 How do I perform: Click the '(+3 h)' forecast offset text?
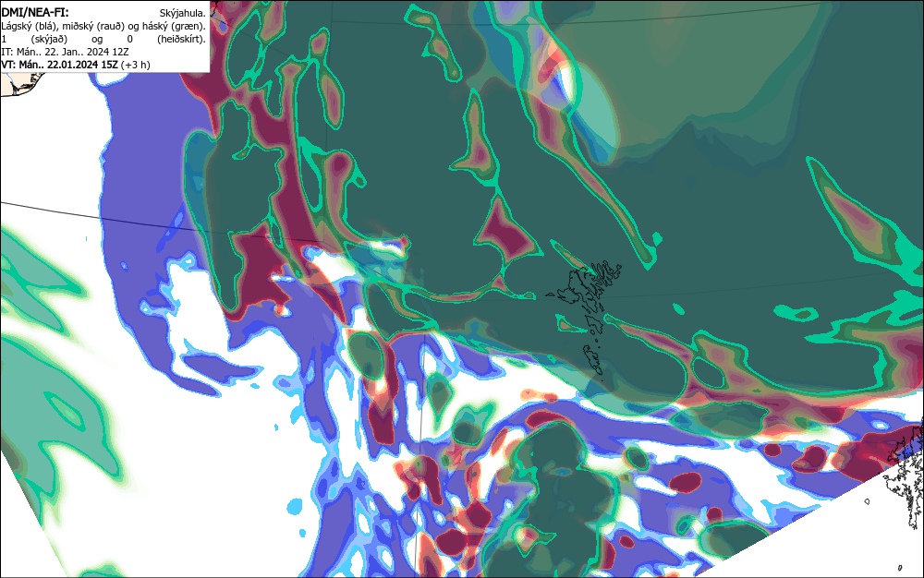(136, 65)
